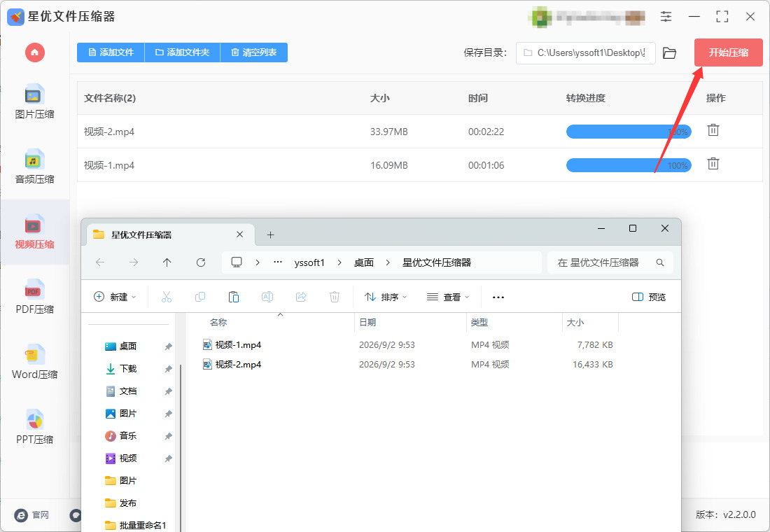The width and height of the screenshot is (770, 532).
Task: Open the 查看 view dropdown
Action: pos(448,297)
